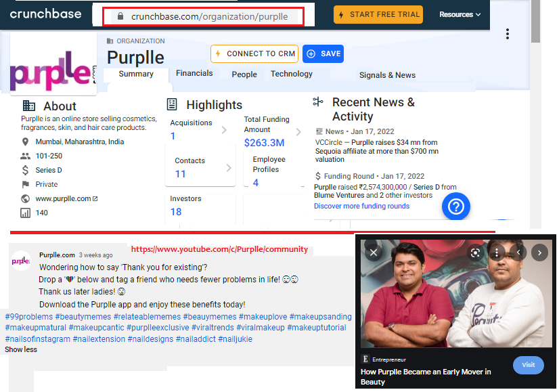Click Mumbai, Maharashtra, India location
This screenshot has width=559, height=392.
[79, 141]
